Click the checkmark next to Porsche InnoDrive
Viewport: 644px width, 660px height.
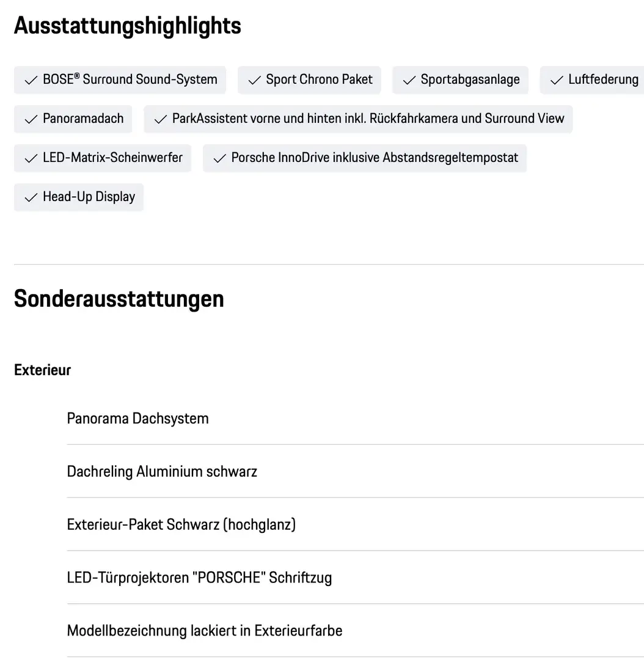[x=219, y=158]
